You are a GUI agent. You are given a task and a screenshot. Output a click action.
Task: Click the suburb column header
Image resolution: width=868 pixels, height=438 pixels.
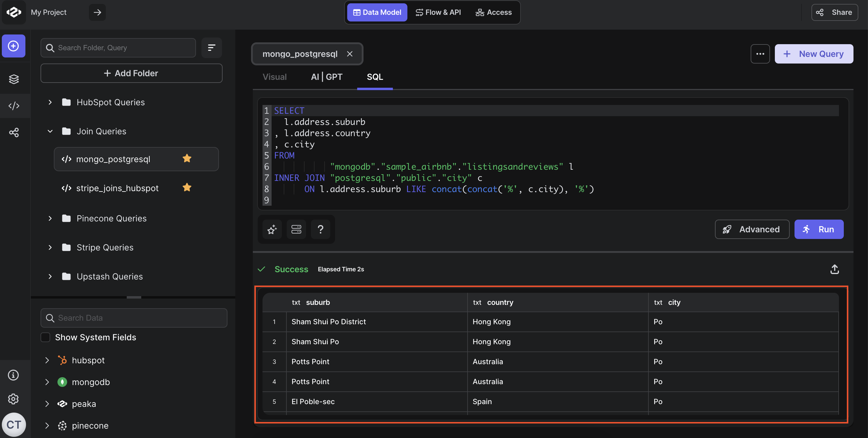click(x=377, y=302)
